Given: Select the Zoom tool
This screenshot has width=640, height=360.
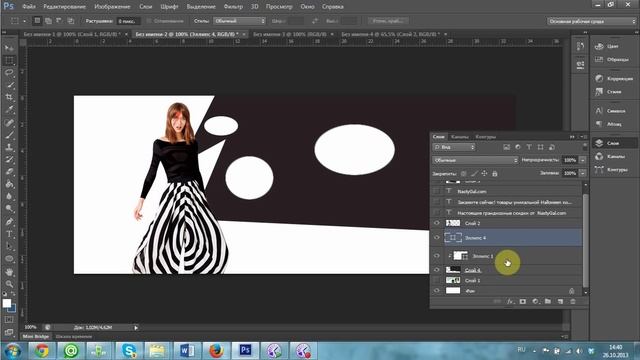Looking at the screenshot, I should tap(9, 284).
